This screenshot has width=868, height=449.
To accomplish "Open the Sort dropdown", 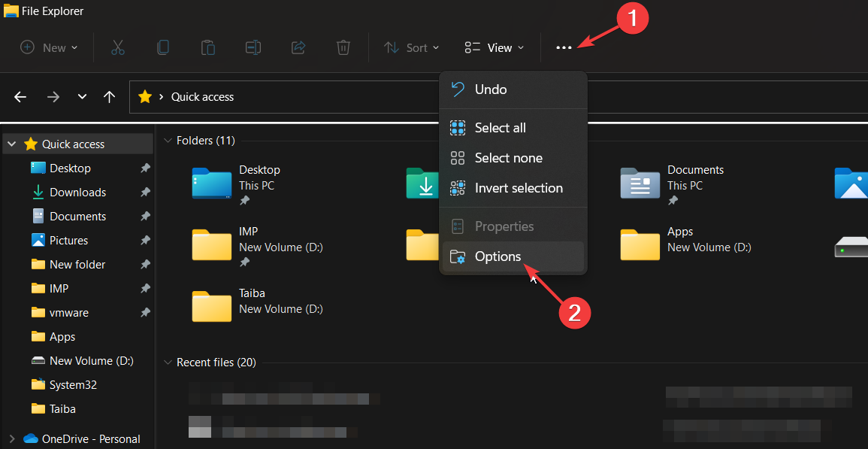I will [410, 47].
